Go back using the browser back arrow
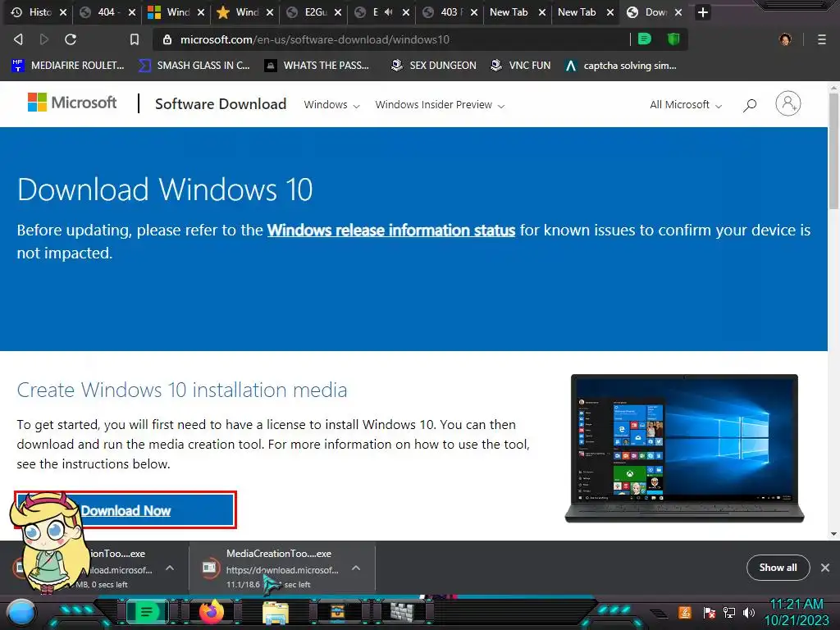Image resolution: width=840 pixels, height=630 pixels. pyautogui.click(x=18, y=39)
